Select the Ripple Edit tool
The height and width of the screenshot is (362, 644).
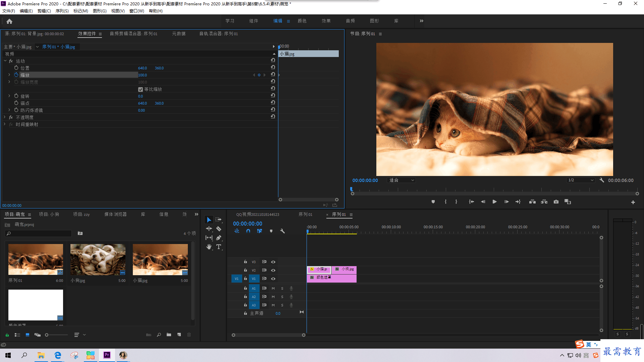coord(209,229)
